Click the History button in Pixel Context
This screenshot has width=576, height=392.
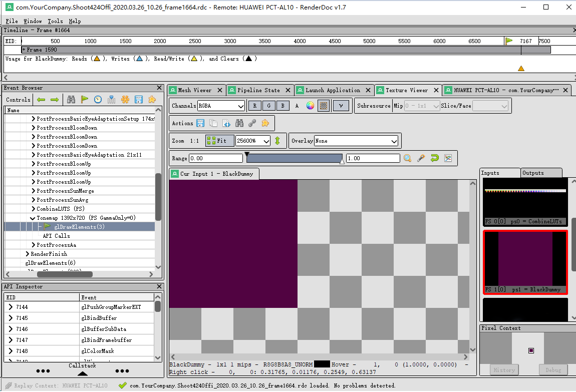[x=504, y=370]
